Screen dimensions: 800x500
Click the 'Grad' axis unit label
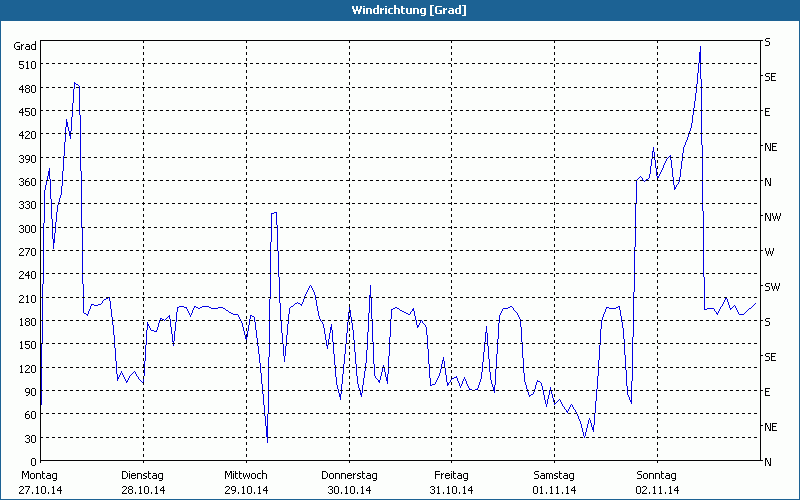(25, 46)
